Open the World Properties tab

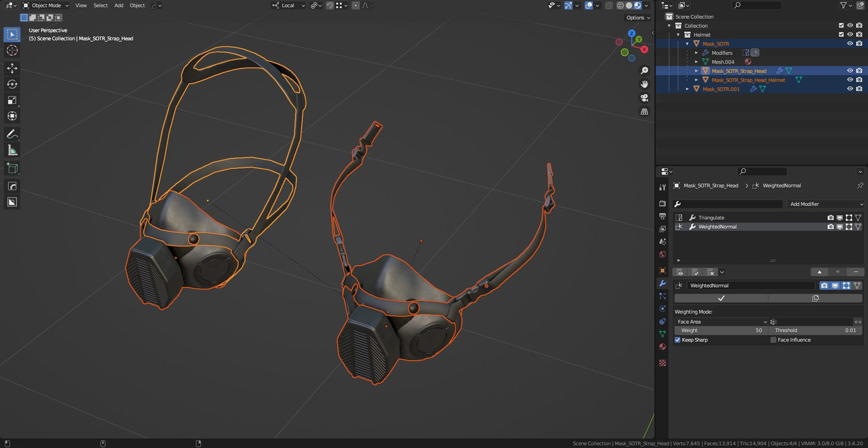(661, 254)
